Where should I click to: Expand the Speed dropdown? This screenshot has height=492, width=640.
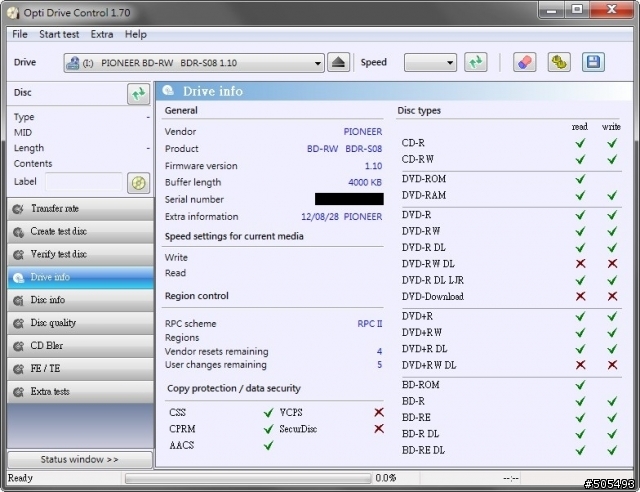[x=430, y=63]
